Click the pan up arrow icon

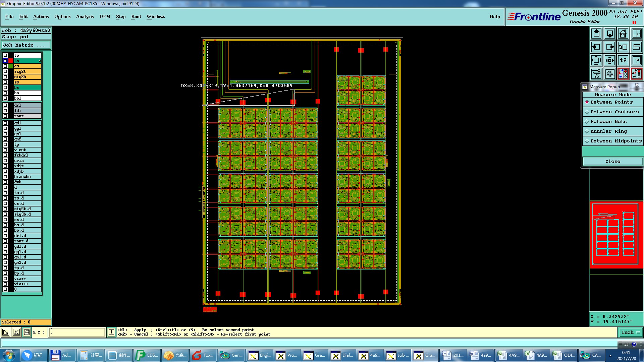596,34
